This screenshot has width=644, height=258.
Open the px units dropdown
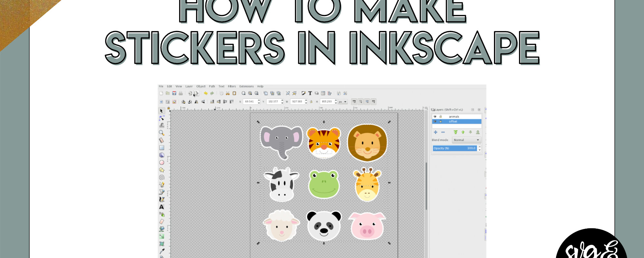tap(343, 102)
